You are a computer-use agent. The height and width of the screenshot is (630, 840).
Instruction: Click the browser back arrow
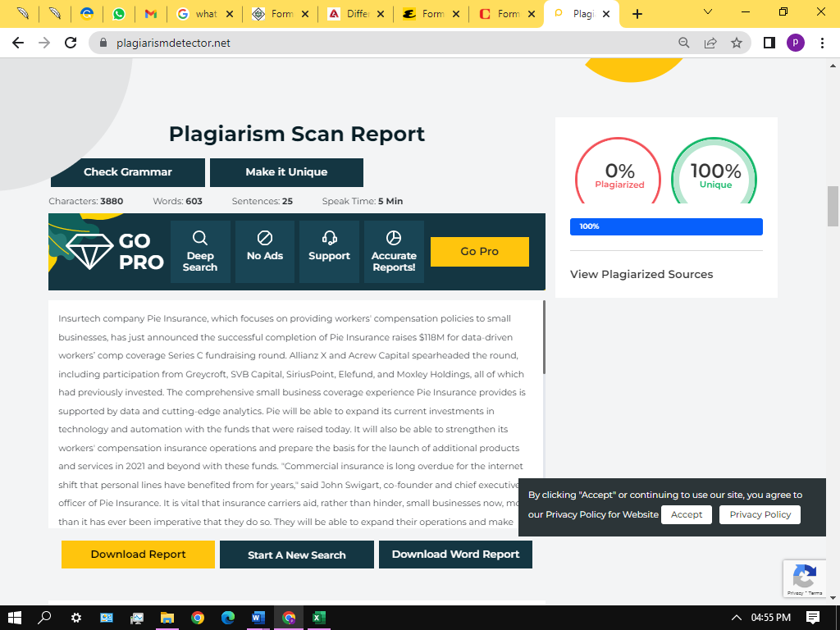click(x=18, y=43)
